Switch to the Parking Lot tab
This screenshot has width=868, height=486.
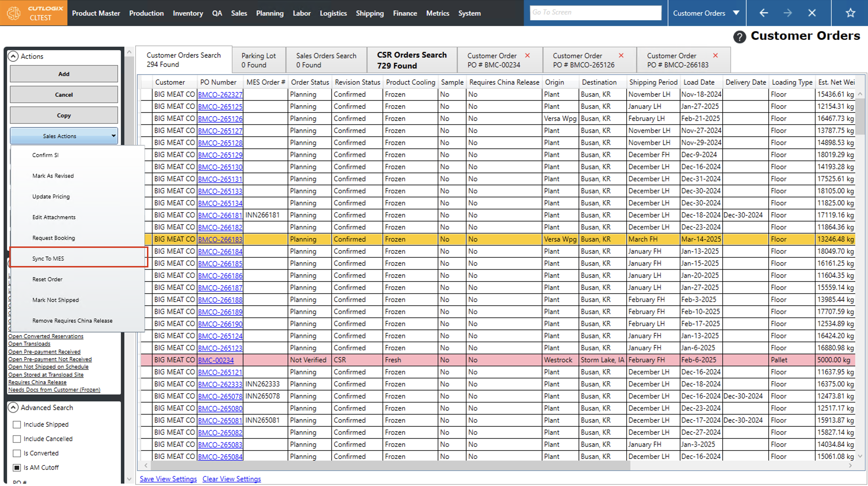tap(259, 60)
